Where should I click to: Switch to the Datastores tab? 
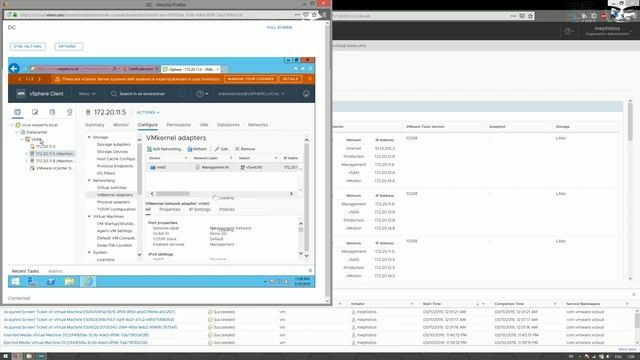pyautogui.click(x=228, y=124)
